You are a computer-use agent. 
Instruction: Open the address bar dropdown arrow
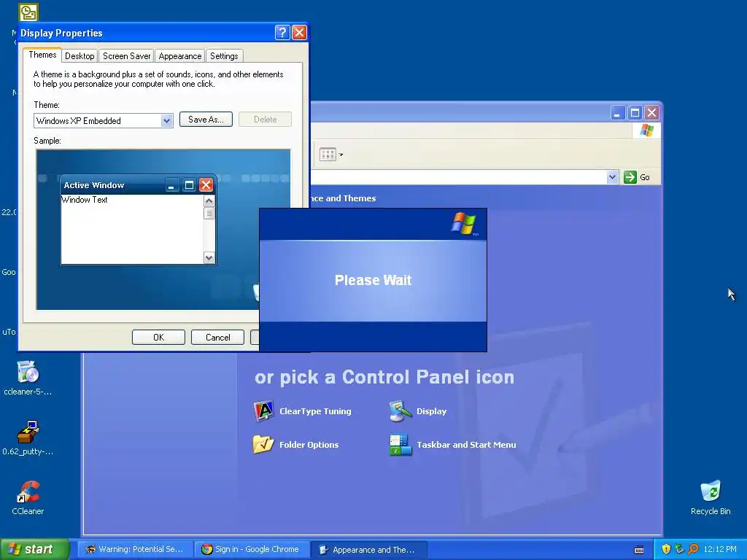tap(612, 177)
